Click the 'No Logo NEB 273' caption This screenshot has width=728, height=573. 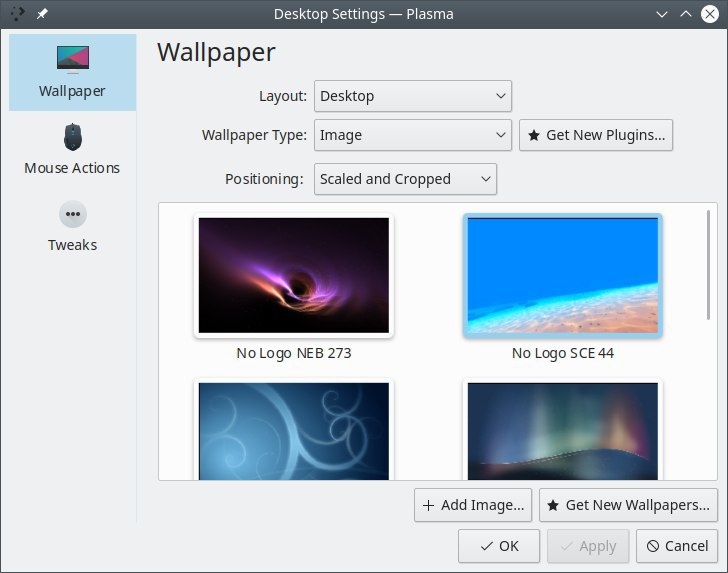(294, 353)
